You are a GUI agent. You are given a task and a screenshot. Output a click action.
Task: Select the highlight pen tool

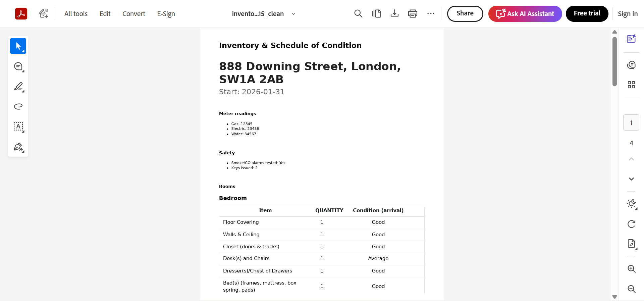18,87
